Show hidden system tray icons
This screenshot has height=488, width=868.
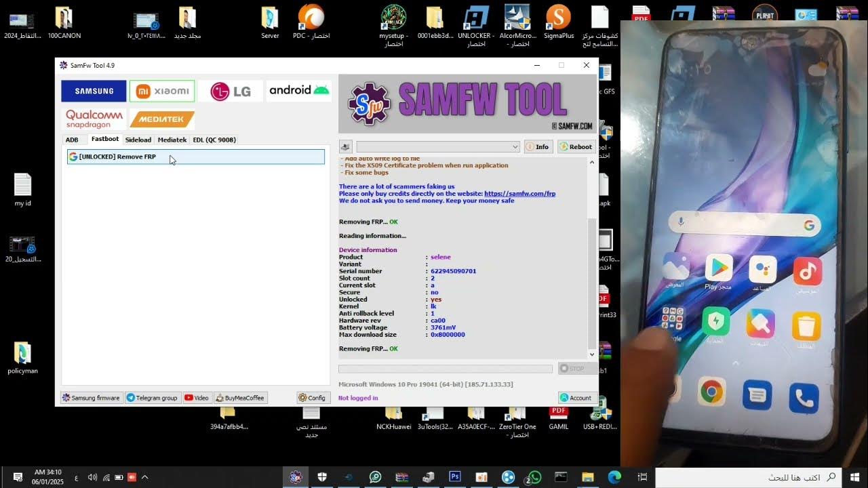coord(144,477)
